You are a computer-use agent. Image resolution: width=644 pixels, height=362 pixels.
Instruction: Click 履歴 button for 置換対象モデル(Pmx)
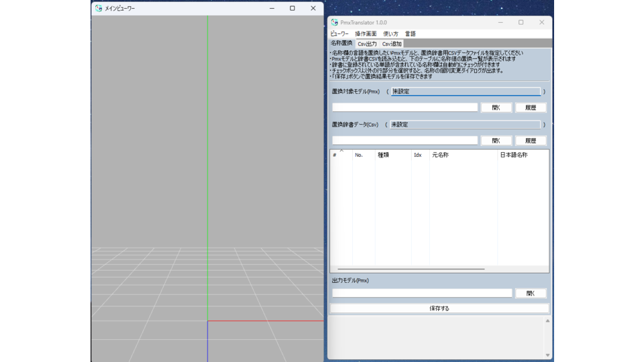pos(531,107)
